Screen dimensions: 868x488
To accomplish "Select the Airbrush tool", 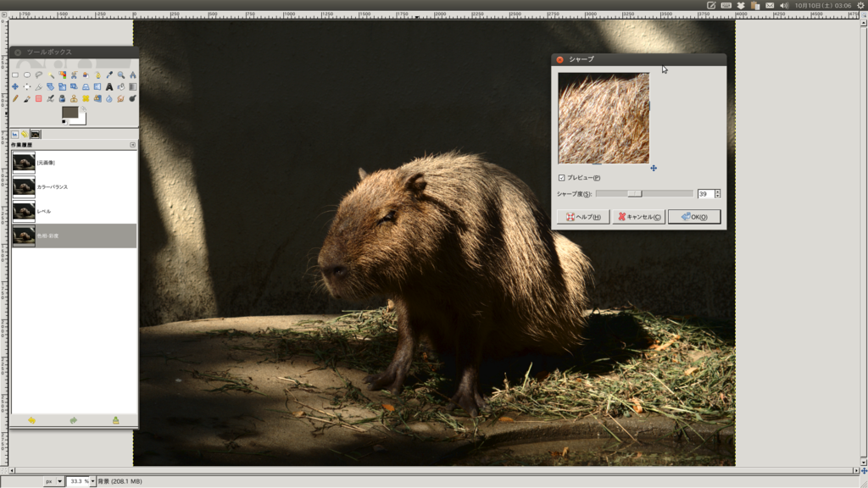I will [50, 98].
